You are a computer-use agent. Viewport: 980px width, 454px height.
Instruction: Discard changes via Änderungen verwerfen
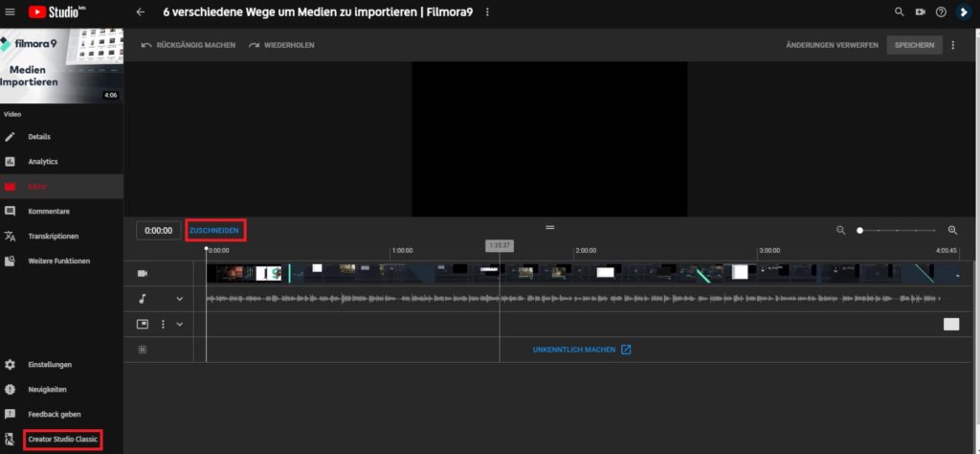832,45
